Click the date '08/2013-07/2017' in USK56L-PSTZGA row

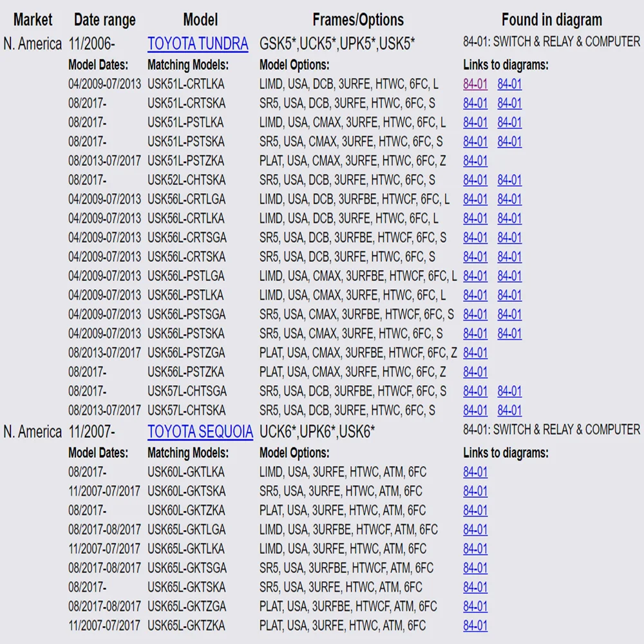coord(105,352)
